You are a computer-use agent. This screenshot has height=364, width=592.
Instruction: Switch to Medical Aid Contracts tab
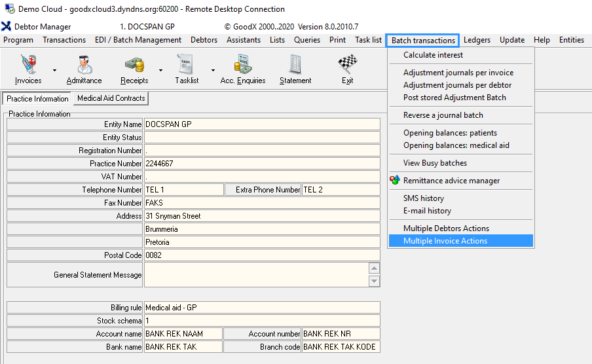[111, 98]
